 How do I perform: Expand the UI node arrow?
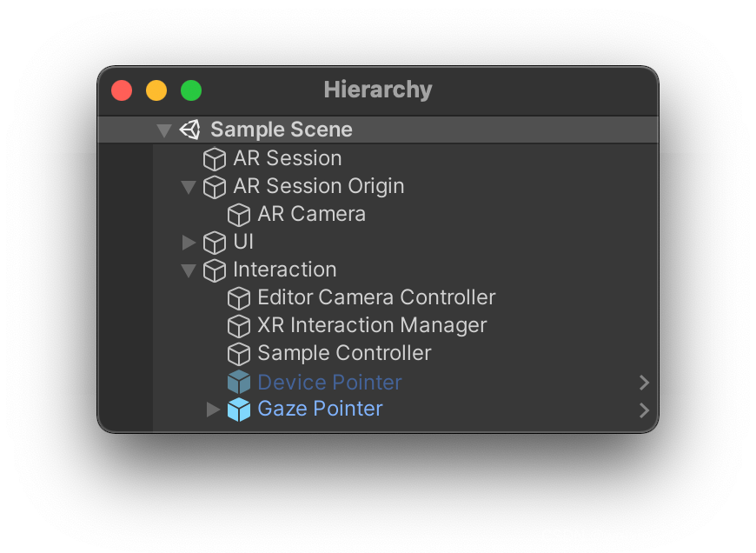pos(189,243)
